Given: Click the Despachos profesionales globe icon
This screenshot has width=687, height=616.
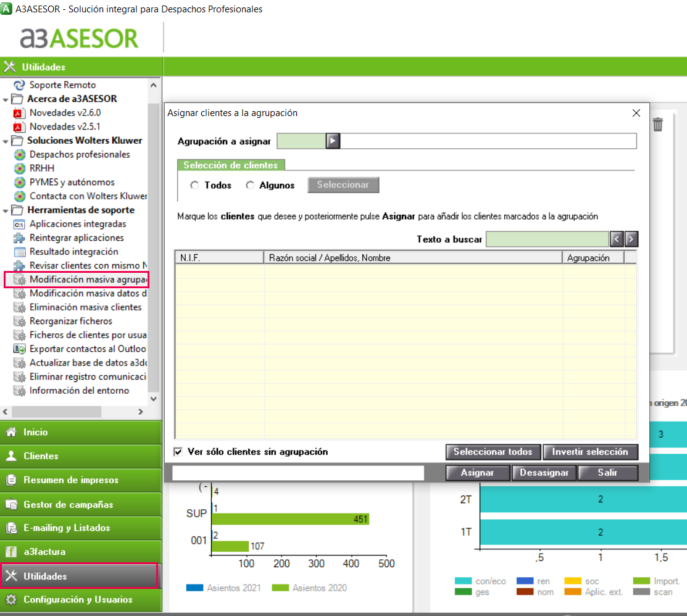Looking at the screenshot, I should [19, 155].
